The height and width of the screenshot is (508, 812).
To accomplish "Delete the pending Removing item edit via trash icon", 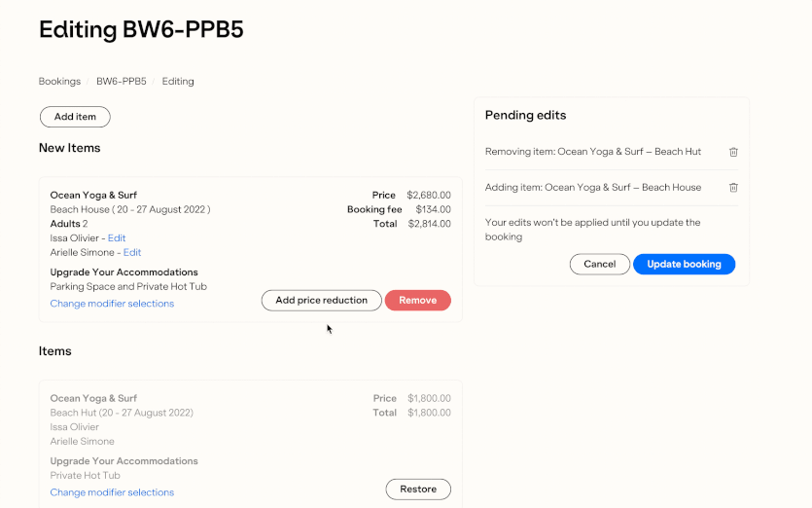I will tap(734, 152).
